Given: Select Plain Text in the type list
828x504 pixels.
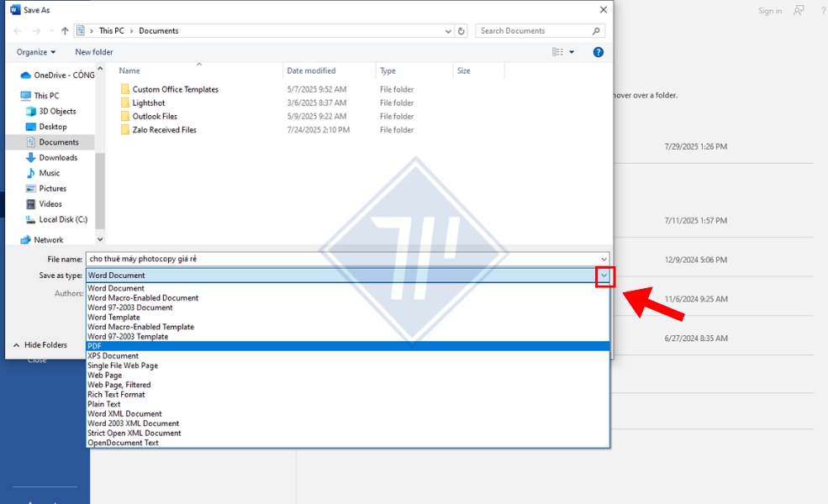Looking at the screenshot, I should click(104, 404).
